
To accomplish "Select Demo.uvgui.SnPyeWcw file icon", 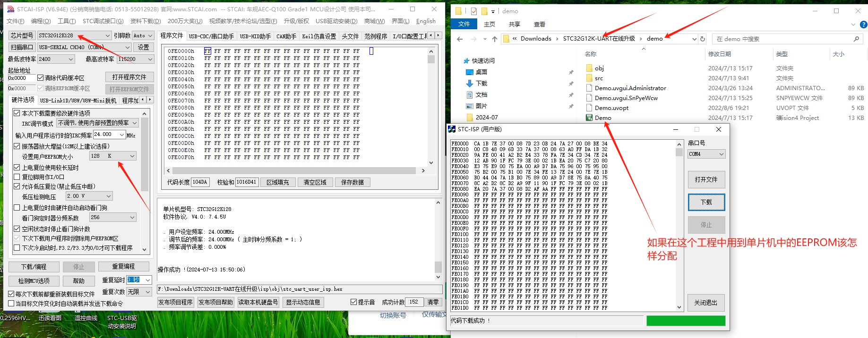I will click(x=589, y=98).
